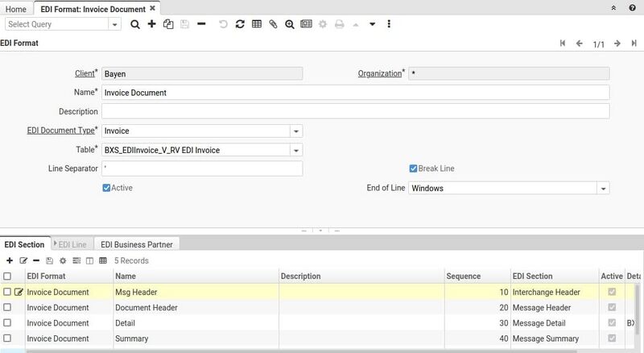Image resolution: width=644 pixels, height=353 pixels.
Task: Select the Document Header row checkbox
Action: [7, 307]
